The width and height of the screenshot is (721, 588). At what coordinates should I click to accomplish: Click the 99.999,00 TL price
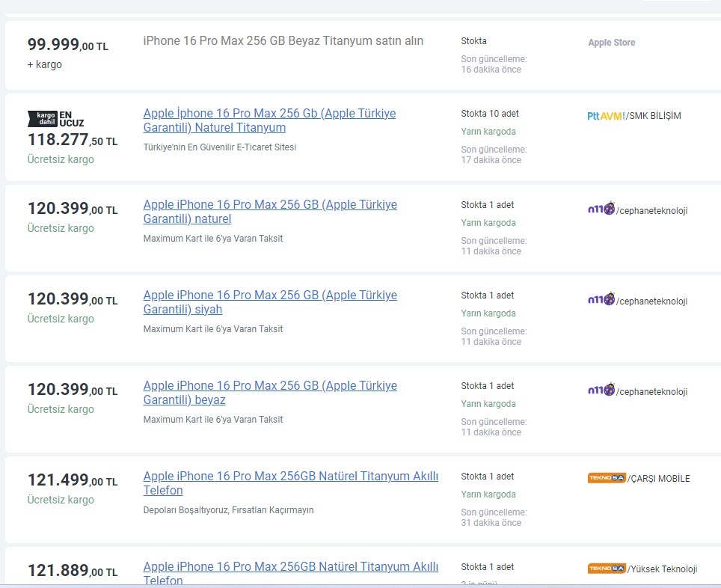click(67, 45)
